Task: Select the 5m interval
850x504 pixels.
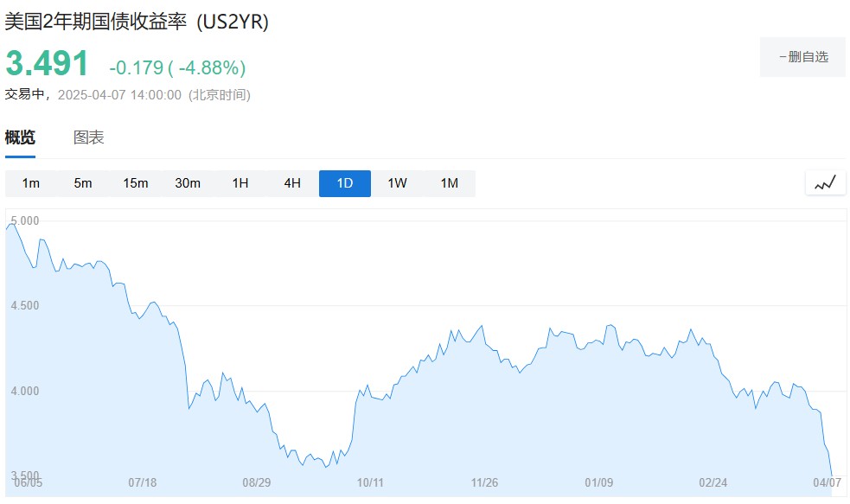Action: pyautogui.click(x=83, y=183)
